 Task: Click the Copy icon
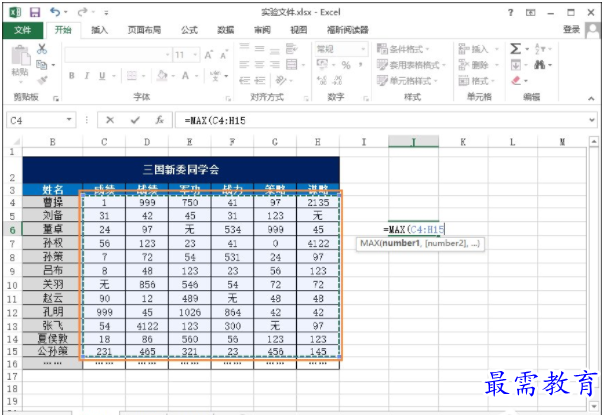pyautogui.click(x=42, y=65)
